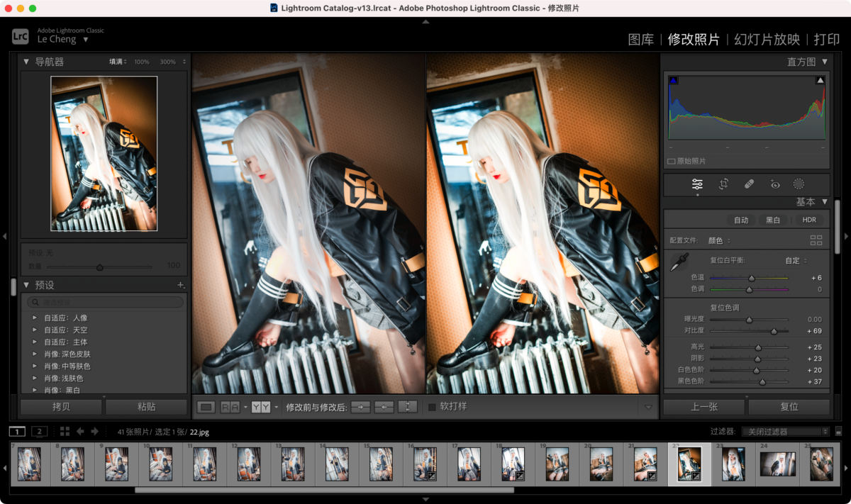The height and width of the screenshot is (504, 851).
Task: Open white balance 自定 dropdown
Action: [796, 261]
